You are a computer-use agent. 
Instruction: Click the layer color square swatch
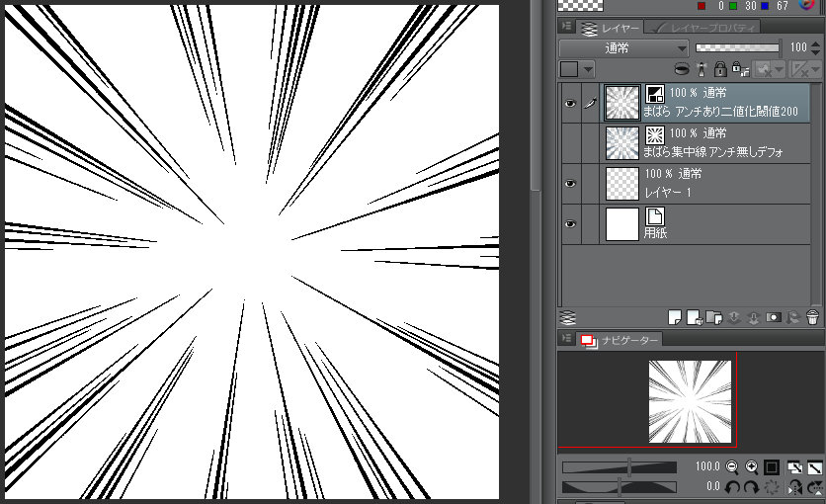569,69
